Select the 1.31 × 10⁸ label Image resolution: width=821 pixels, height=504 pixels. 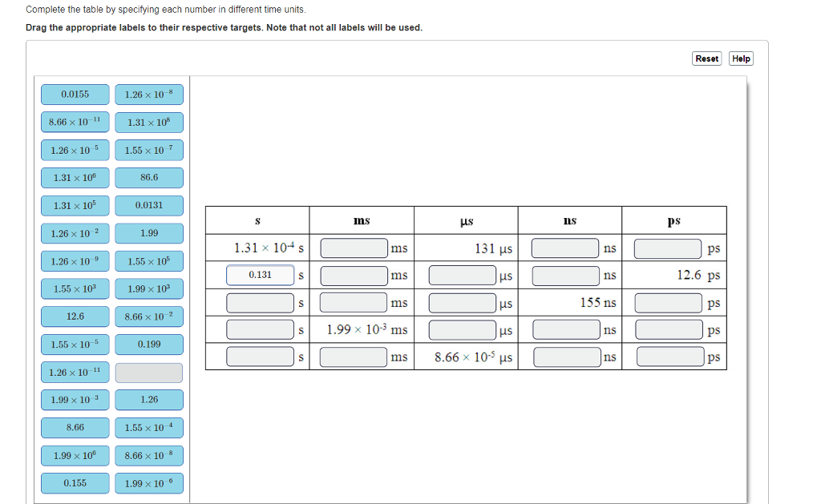[149, 122]
